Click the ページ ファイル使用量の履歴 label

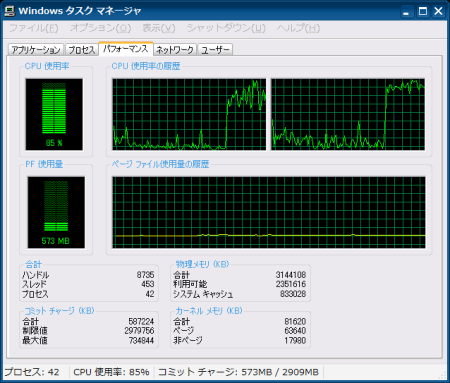point(160,164)
